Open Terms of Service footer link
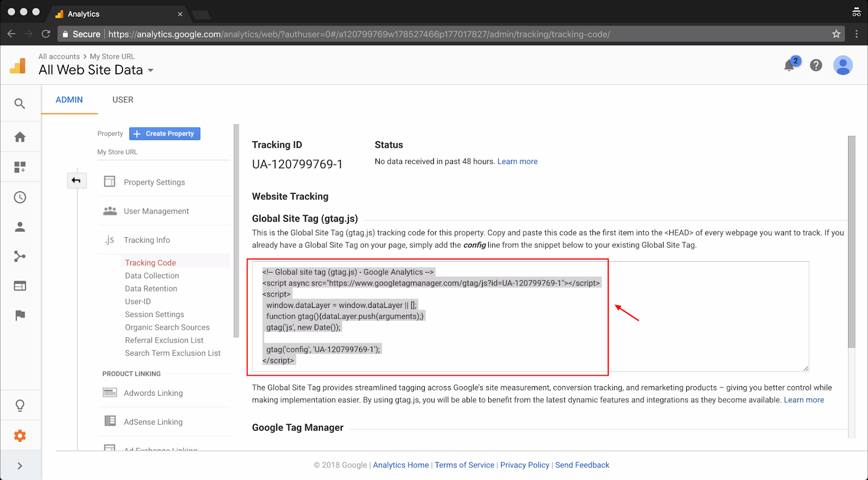The image size is (868, 480). tap(464, 465)
